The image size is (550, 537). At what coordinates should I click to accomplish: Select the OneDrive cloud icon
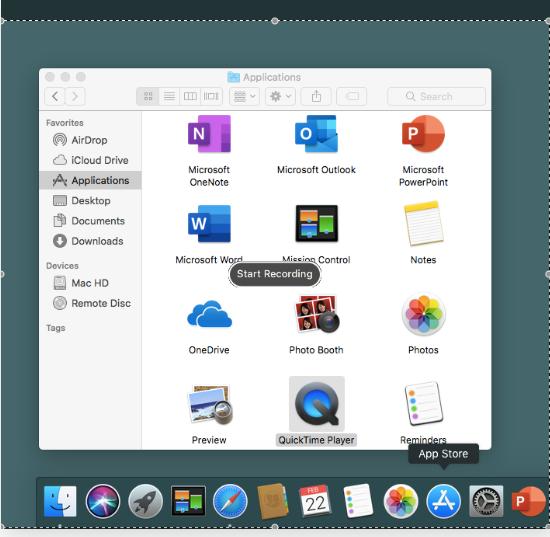click(x=209, y=314)
